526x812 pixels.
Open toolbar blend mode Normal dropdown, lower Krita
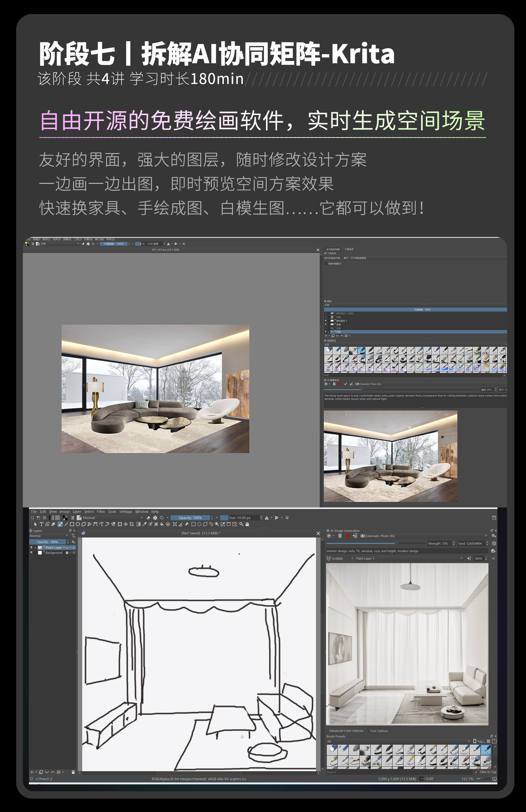pos(113,518)
